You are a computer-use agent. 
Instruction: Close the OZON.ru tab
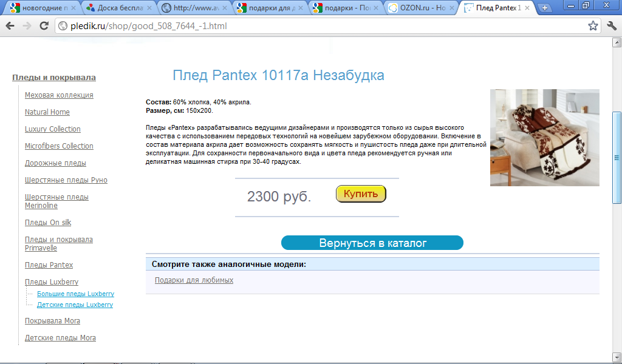click(x=451, y=7)
